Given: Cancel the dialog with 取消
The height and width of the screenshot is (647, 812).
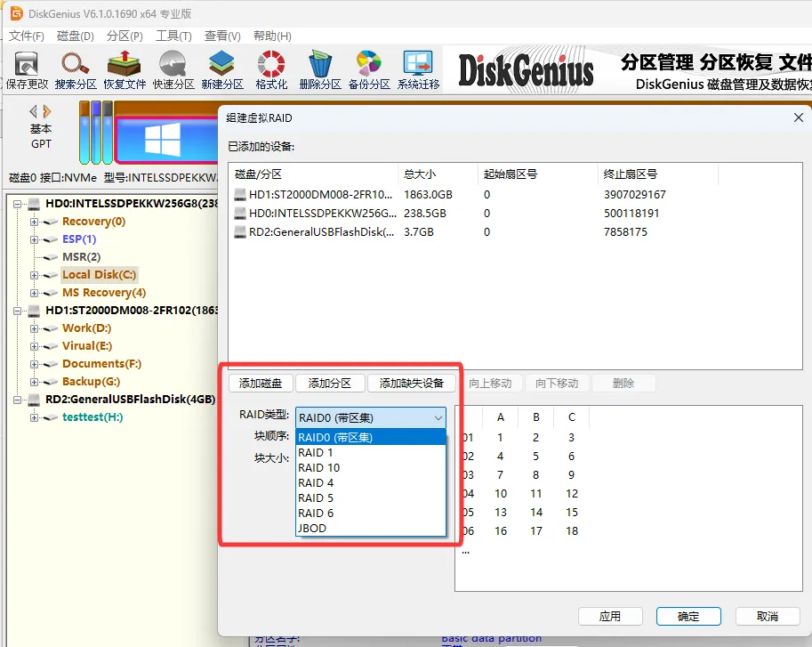Looking at the screenshot, I should [x=767, y=616].
